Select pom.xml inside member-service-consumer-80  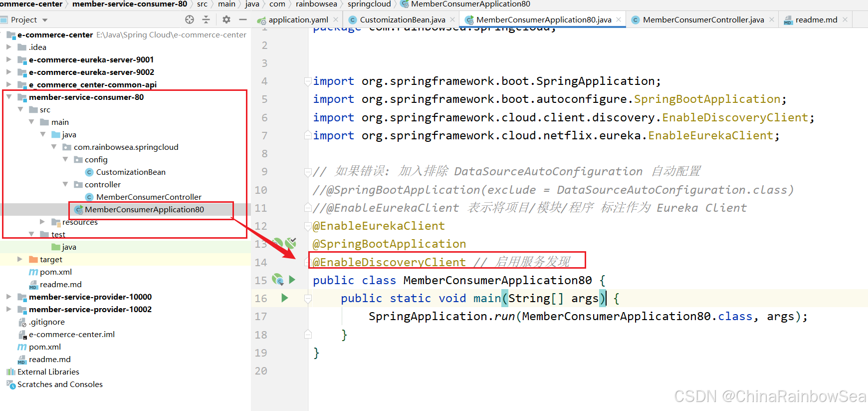pyautogui.click(x=55, y=272)
